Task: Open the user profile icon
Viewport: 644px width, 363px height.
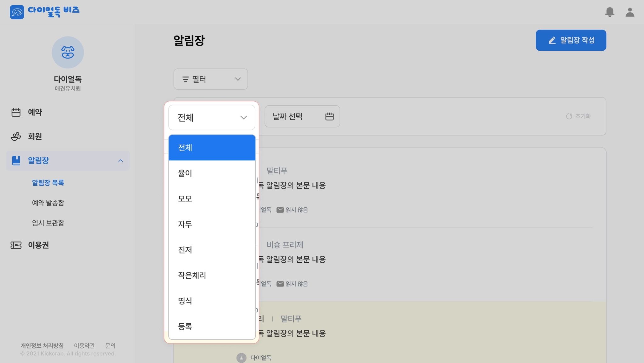Action: [630, 12]
